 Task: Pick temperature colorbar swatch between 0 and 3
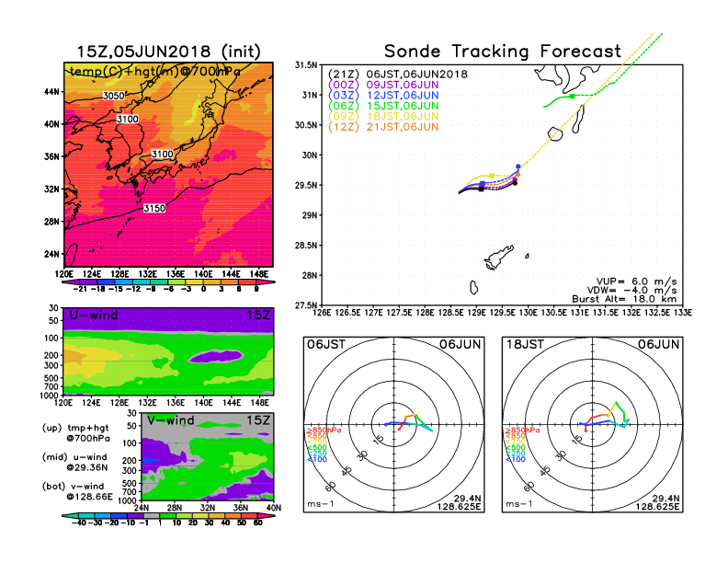(x=212, y=282)
